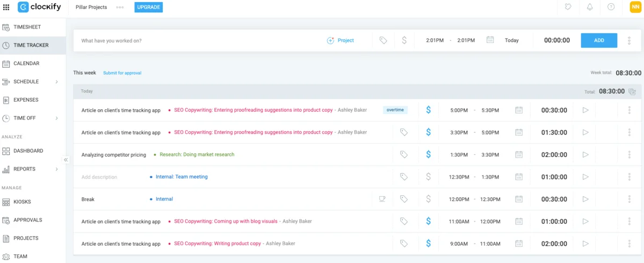The width and height of the screenshot is (644, 263).
Task: Open more options for the 5:00PM - 5:30PM entry
Action: tap(629, 110)
